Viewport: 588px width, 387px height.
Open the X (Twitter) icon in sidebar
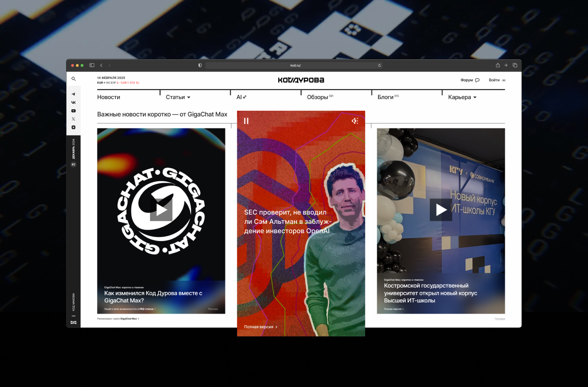[x=73, y=119]
